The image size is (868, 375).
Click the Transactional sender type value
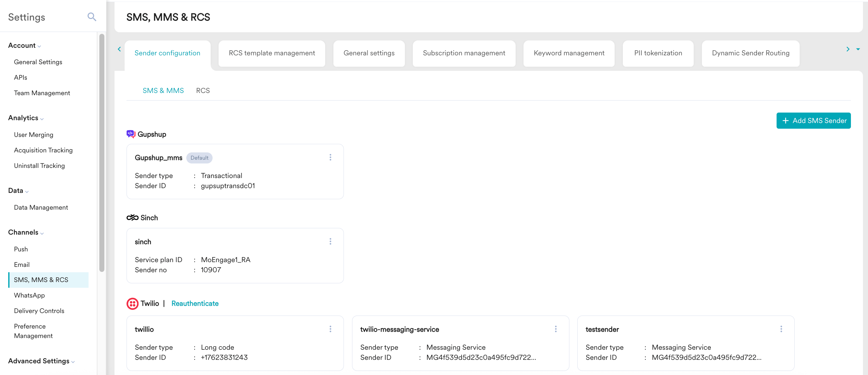(221, 176)
